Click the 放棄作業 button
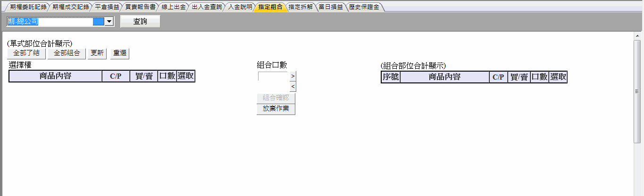644x196 pixels. [x=276, y=109]
